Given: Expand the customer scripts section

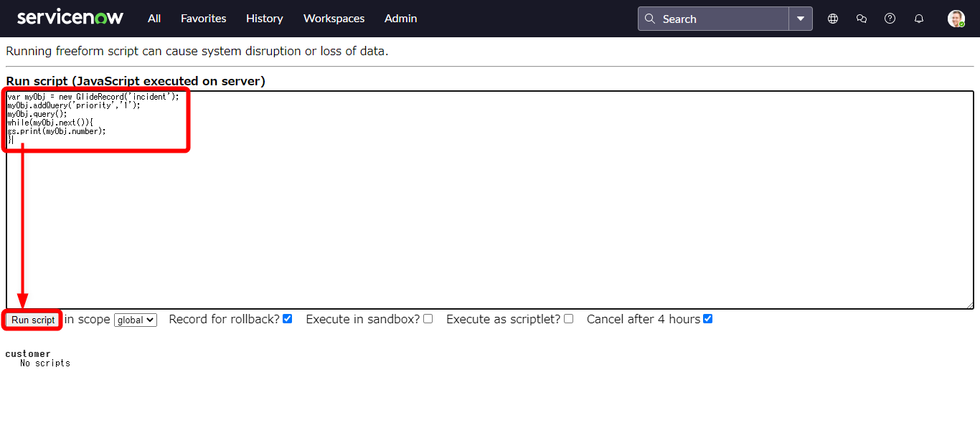Looking at the screenshot, I should pyautogui.click(x=28, y=353).
